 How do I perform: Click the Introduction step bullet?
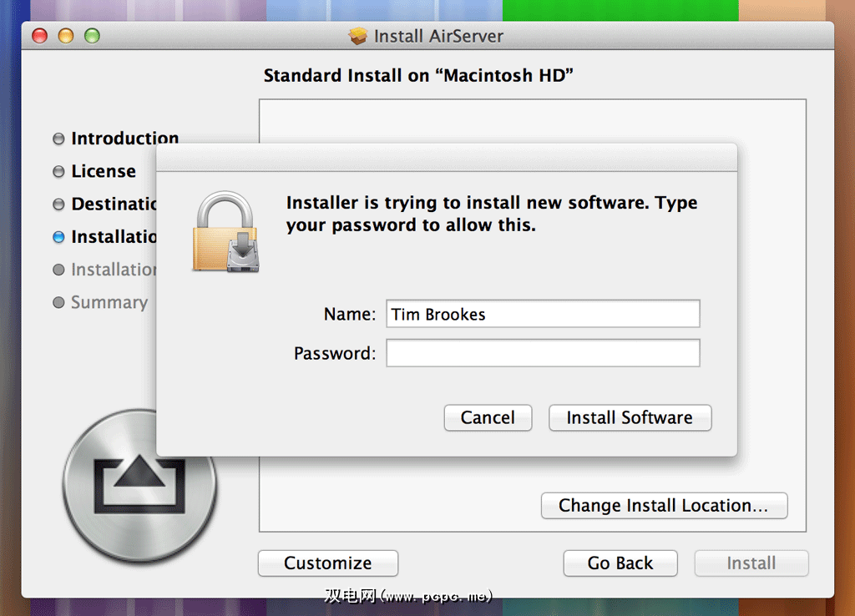click(x=58, y=139)
